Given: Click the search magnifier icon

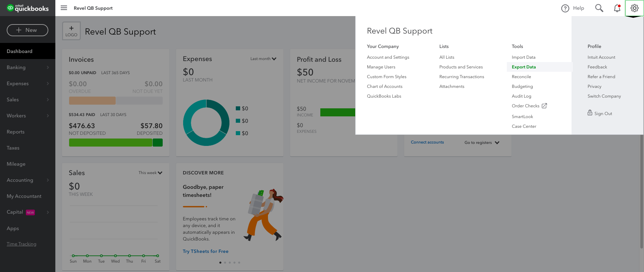Looking at the screenshot, I should click(599, 8).
